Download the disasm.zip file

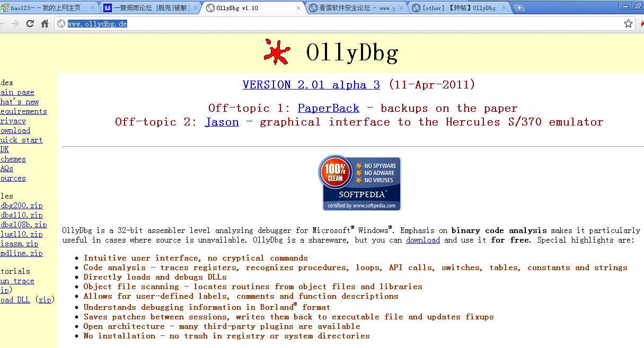[x=19, y=244]
